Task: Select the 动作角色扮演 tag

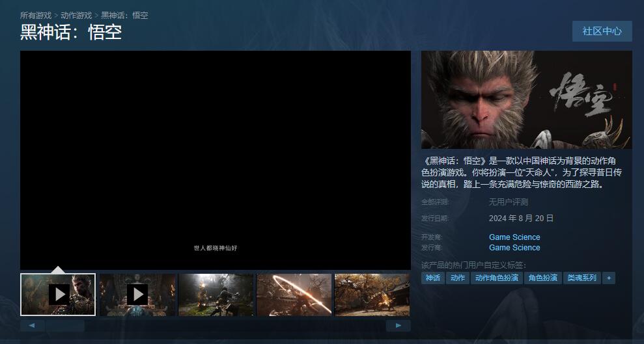Action: point(497,278)
